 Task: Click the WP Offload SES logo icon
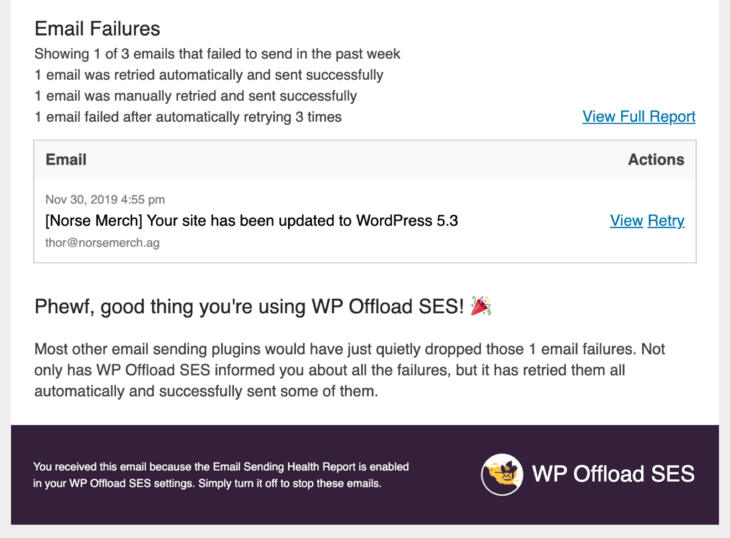tap(502, 474)
